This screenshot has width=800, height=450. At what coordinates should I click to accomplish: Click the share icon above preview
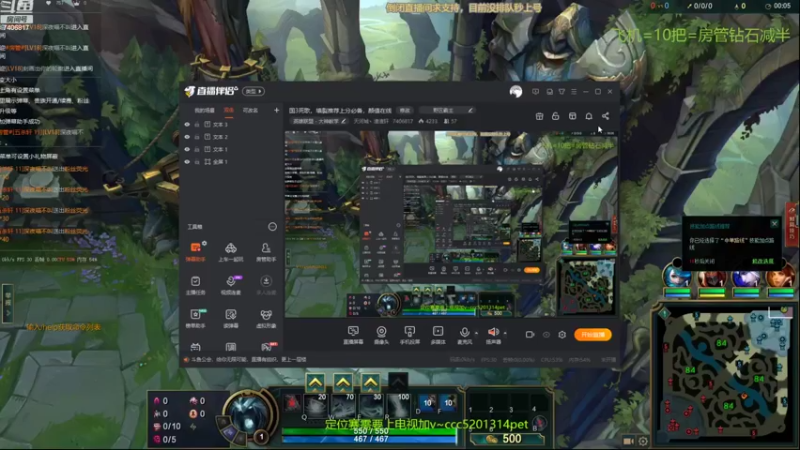tap(605, 116)
